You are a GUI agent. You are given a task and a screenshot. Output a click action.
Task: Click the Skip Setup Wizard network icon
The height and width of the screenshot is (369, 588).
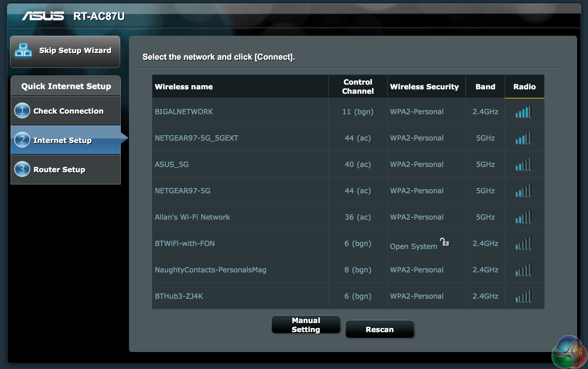pos(23,50)
